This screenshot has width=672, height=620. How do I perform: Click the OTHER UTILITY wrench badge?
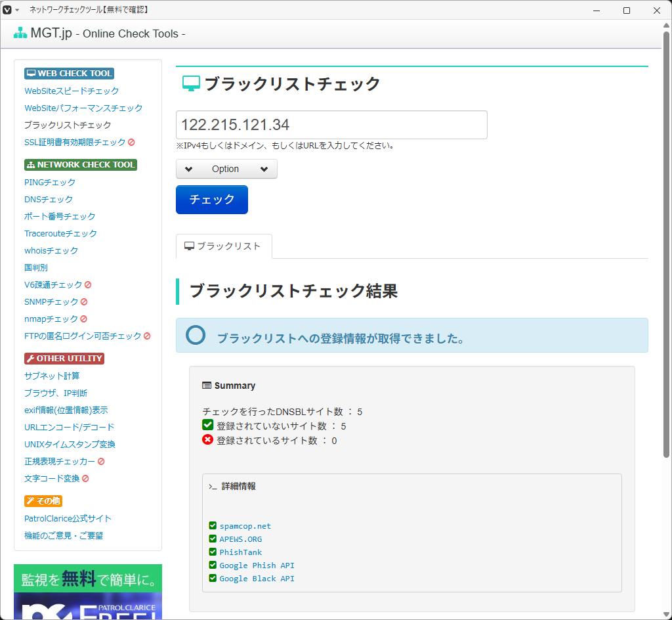pos(64,359)
